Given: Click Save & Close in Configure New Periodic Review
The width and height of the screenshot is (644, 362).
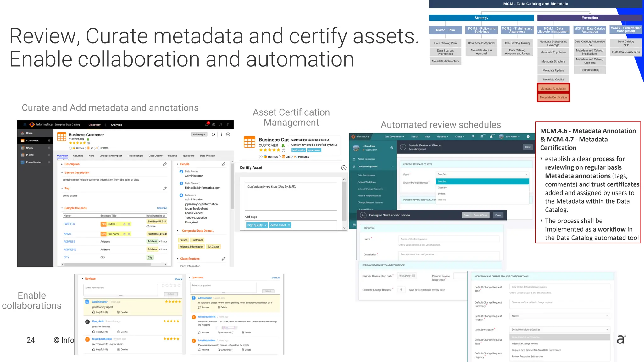Looking at the screenshot, I should coord(480,215).
